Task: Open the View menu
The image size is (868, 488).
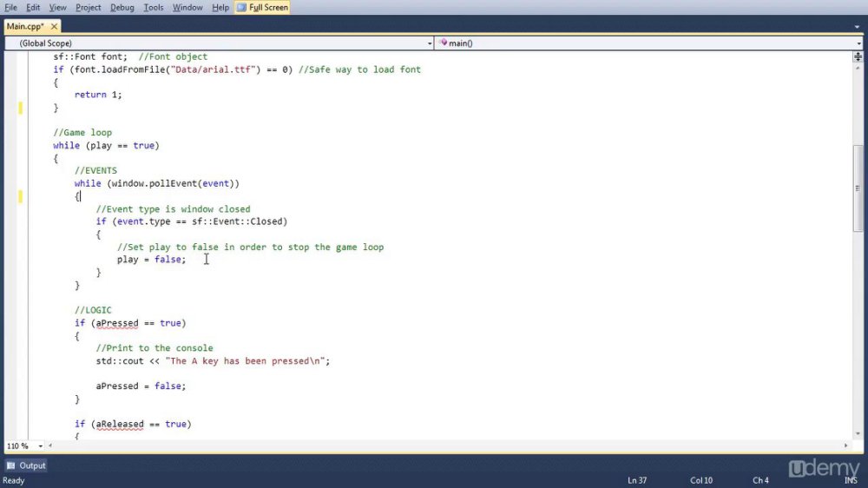Action: coord(57,7)
